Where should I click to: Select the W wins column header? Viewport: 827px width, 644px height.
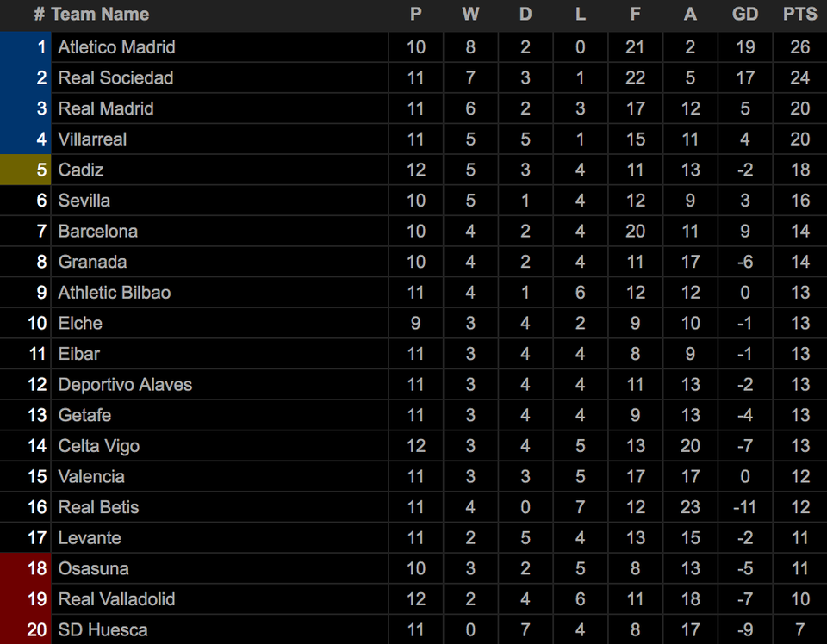click(x=470, y=15)
